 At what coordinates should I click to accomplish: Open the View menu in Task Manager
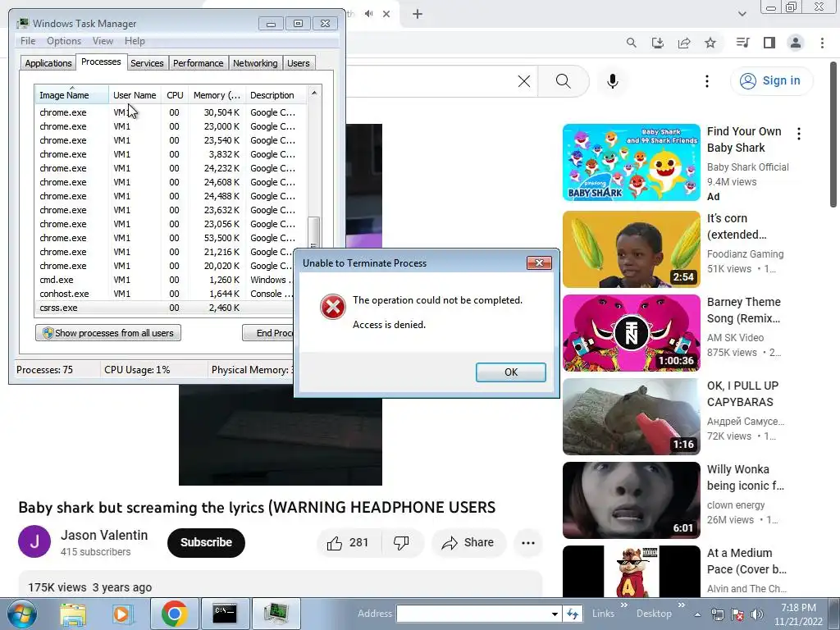tap(103, 41)
